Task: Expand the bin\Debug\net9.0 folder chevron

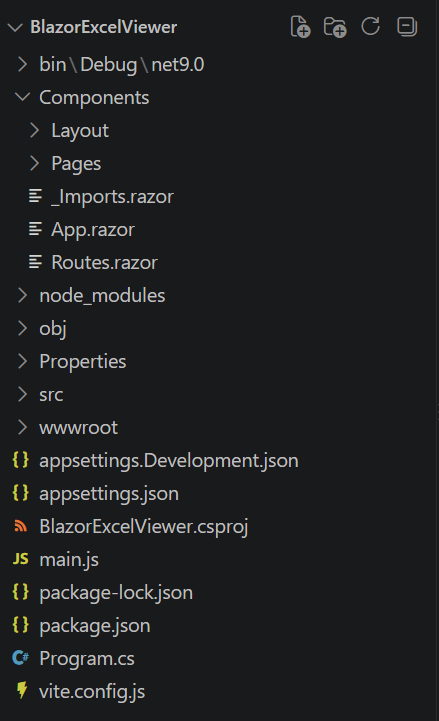Action: [22, 64]
